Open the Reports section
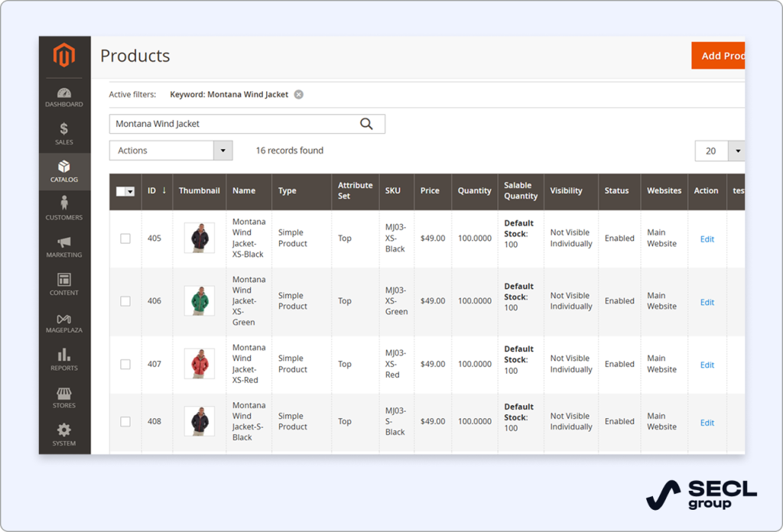The width and height of the screenshot is (783, 532). (x=64, y=358)
